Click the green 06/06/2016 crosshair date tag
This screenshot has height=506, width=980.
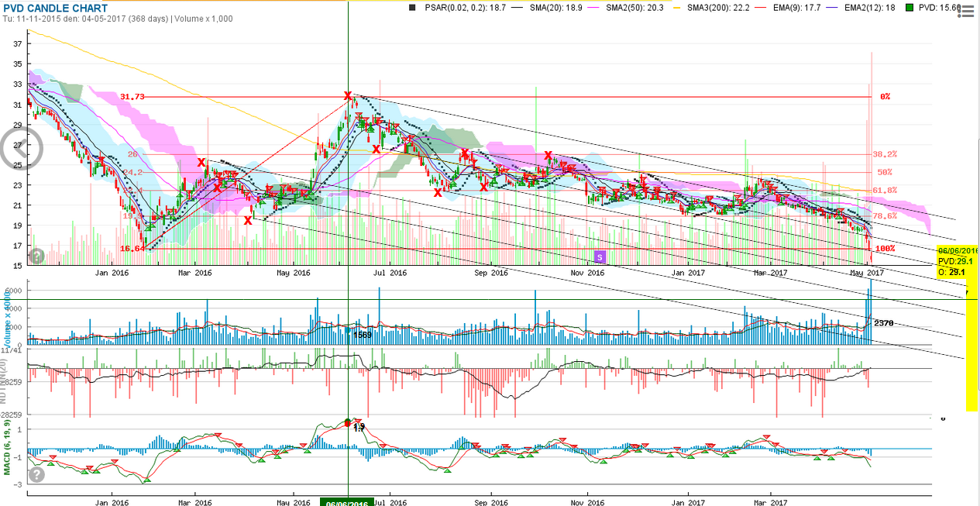[x=346, y=502]
